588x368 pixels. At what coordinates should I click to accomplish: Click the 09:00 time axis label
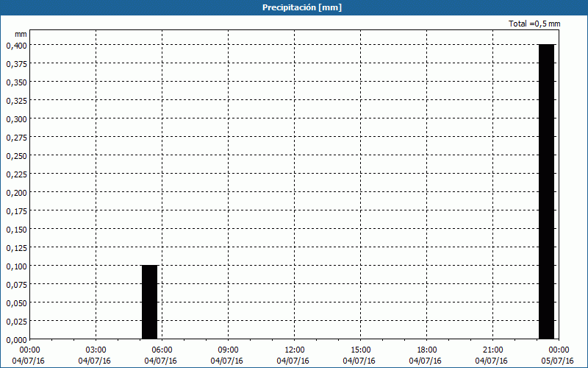coord(228,350)
